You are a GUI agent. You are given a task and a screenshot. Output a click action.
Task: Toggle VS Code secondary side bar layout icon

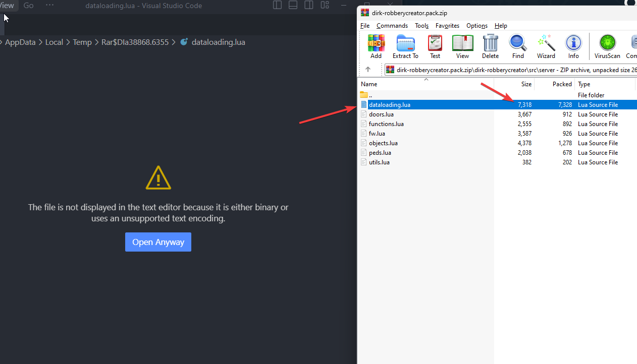tap(309, 6)
